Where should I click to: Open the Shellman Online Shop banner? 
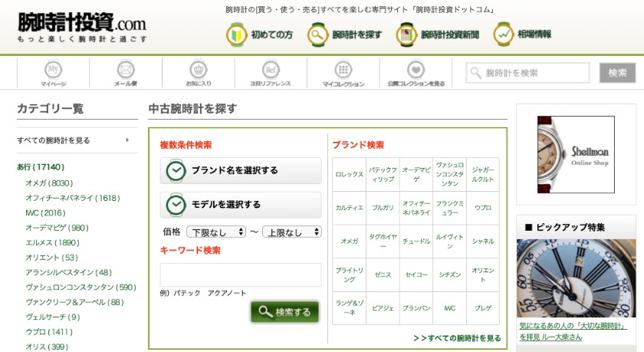tap(576, 154)
